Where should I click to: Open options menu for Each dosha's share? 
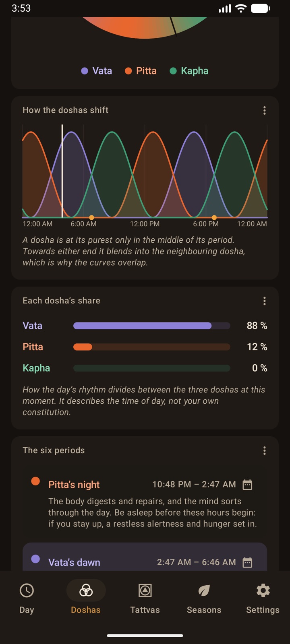pos(264,301)
